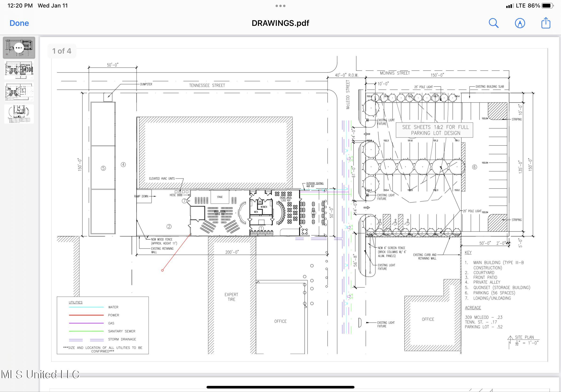
Task: Open page 1 thumbnail ellipsis options
Action: point(19,48)
